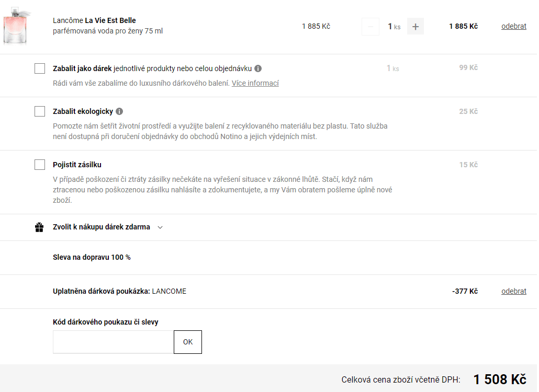Image resolution: width=539 pixels, height=392 pixels.
Task: Click the Lancôme perfume bottle thumbnail
Action: click(x=16, y=27)
